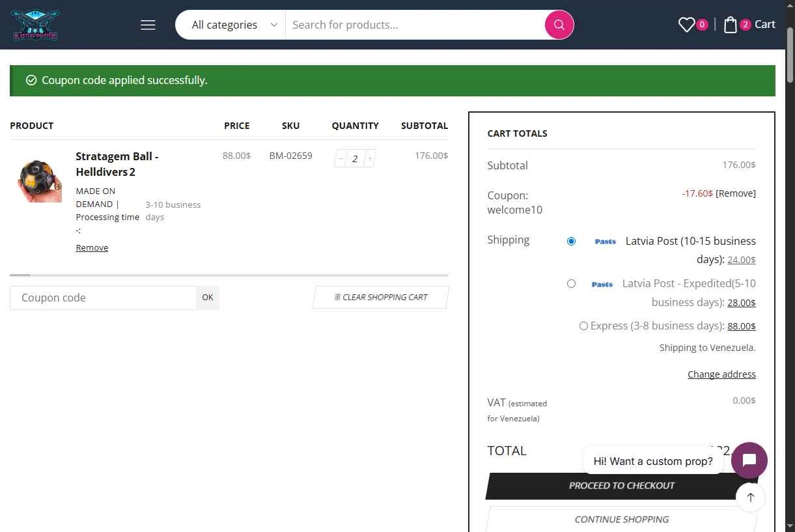The image size is (795, 532).
Task: Click the pink search magnifier button
Action: [x=559, y=25]
